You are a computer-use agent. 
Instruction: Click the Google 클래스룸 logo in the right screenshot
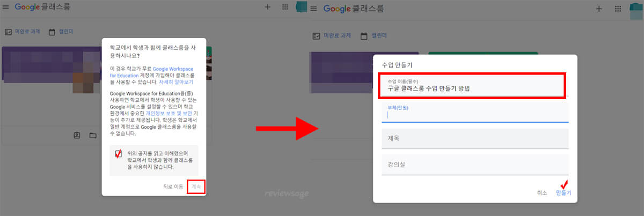[x=353, y=9]
